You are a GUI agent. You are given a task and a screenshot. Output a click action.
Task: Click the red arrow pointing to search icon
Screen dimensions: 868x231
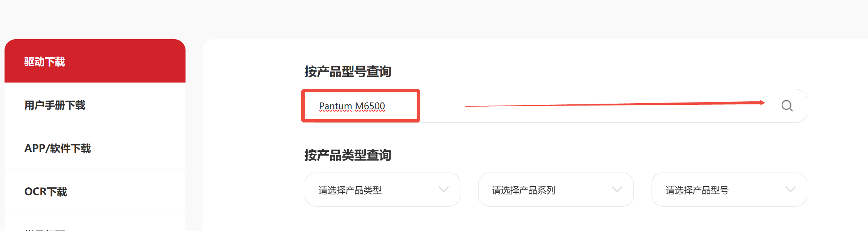point(615,104)
